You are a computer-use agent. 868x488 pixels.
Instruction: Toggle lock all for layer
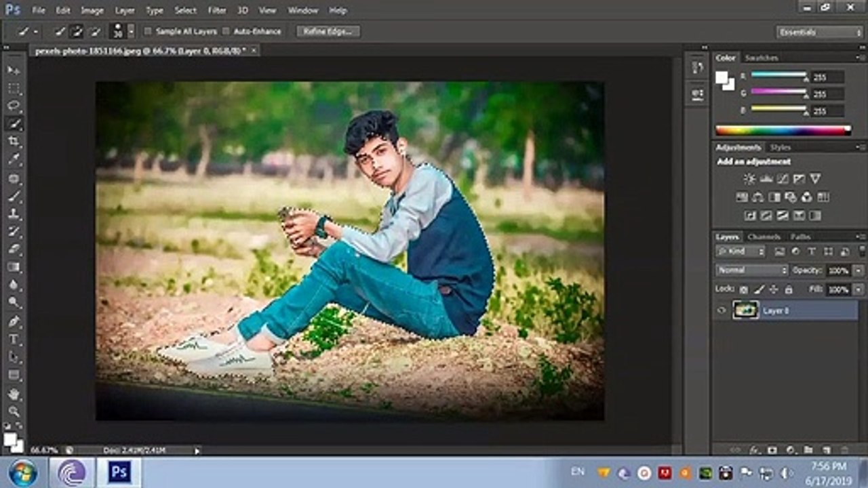click(x=789, y=289)
